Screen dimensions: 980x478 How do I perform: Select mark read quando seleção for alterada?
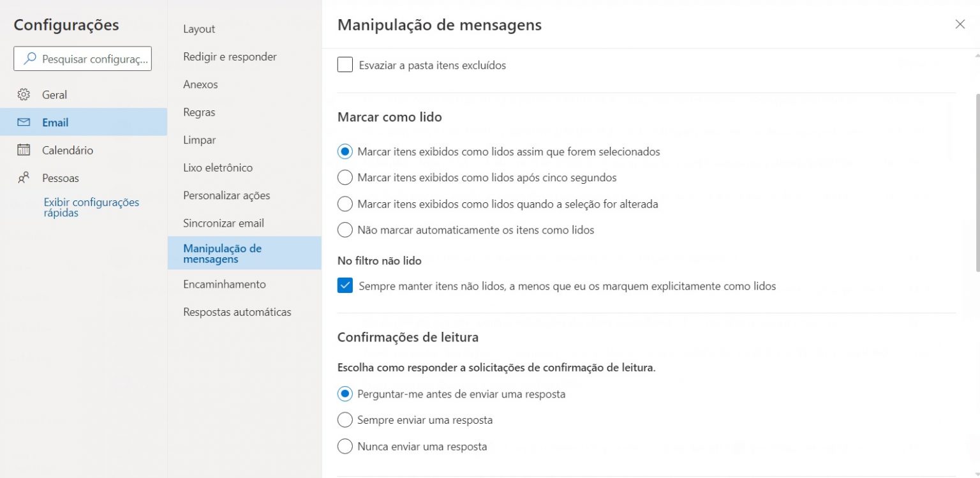[x=345, y=204]
